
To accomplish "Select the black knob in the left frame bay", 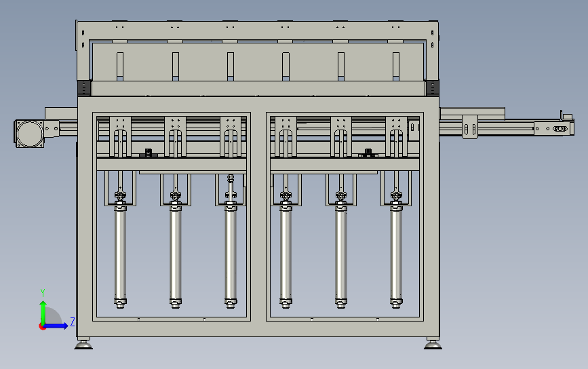I will 149,153.
